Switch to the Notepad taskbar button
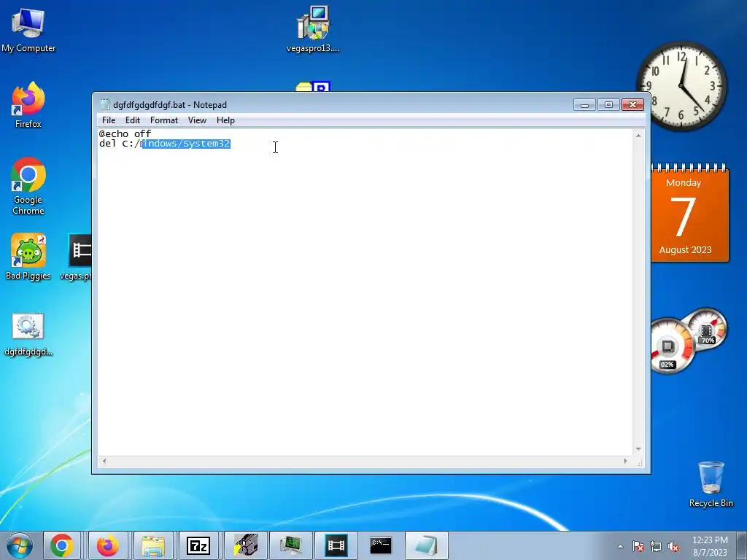Image resolution: width=747 pixels, height=560 pixels. coord(426,545)
